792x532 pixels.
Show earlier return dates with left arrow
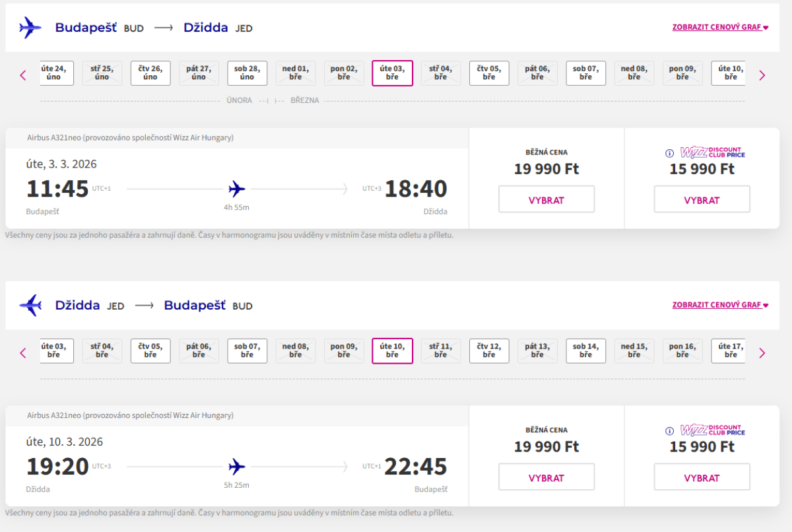click(23, 353)
